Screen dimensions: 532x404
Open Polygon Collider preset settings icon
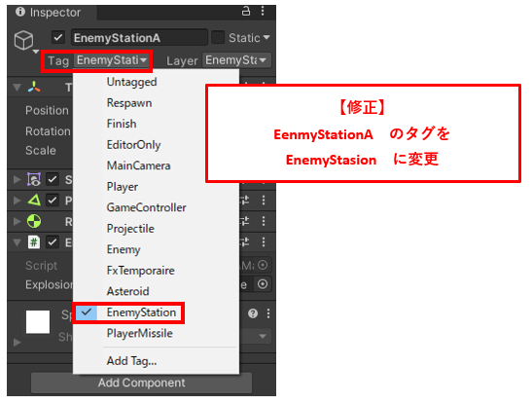tap(245, 201)
